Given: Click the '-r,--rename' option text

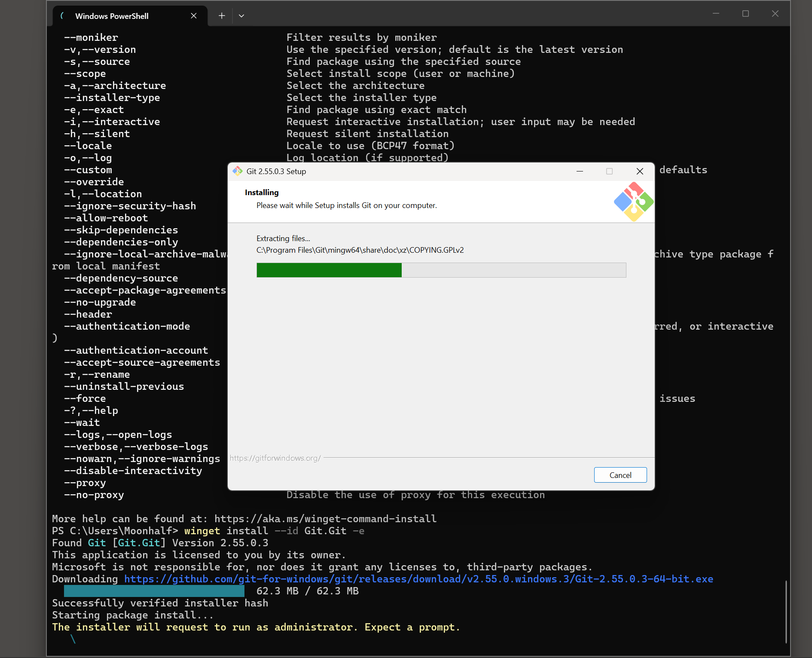Looking at the screenshot, I should [97, 374].
